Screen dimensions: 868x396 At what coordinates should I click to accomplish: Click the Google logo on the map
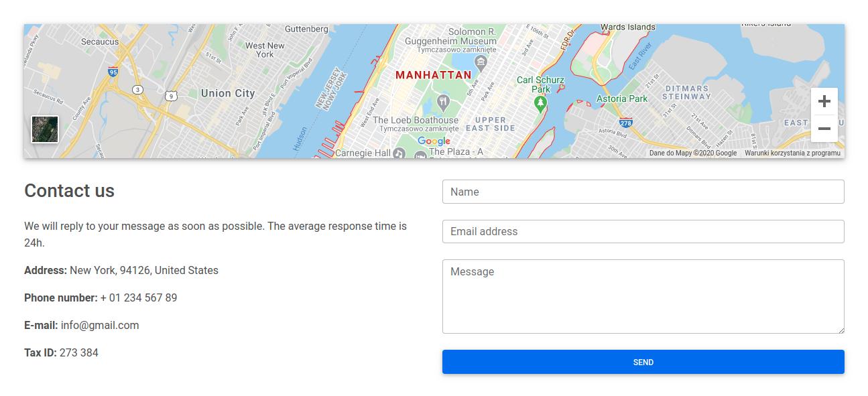434,141
